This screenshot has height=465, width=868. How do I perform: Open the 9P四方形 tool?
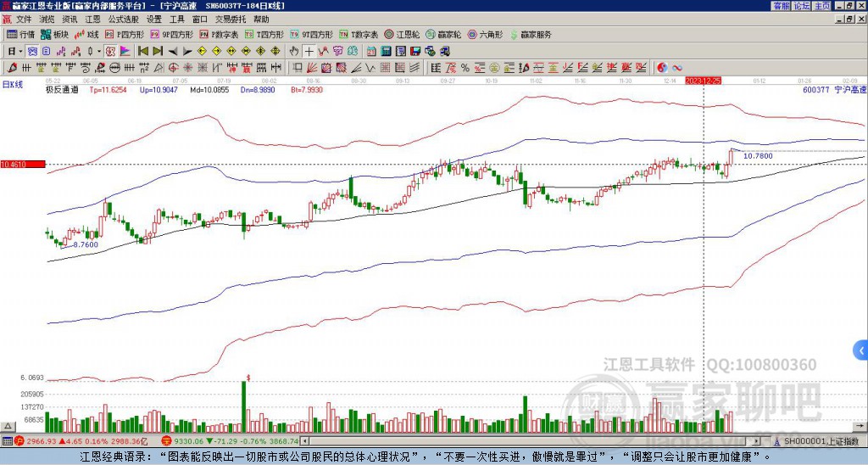pyautogui.click(x=171, y=34)
